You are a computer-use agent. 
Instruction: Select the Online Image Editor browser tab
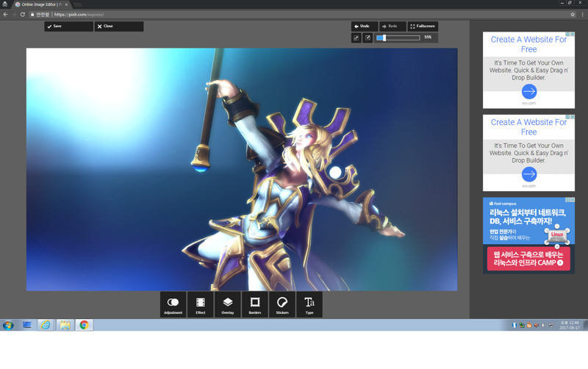(x=41, y=4)
